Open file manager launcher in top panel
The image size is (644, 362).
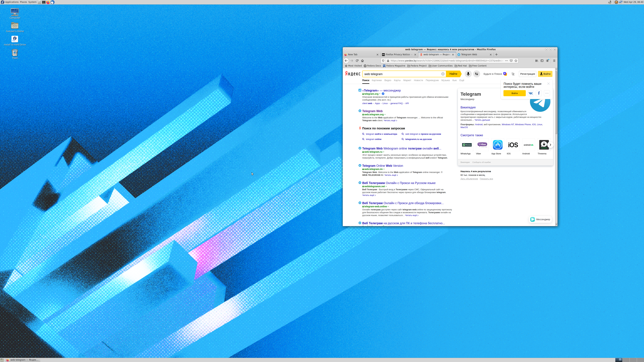(x=40, y=2)
